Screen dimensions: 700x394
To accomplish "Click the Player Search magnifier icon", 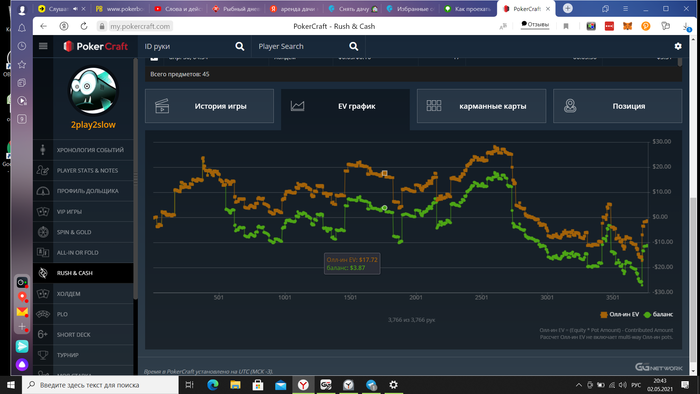I will (354, 46).
